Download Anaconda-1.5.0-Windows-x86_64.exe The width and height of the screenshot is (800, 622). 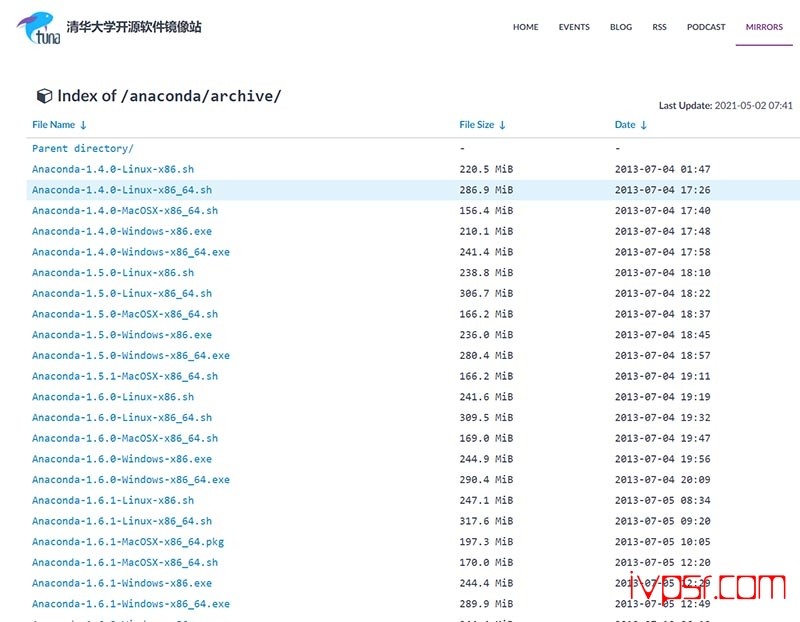point(131,356)
